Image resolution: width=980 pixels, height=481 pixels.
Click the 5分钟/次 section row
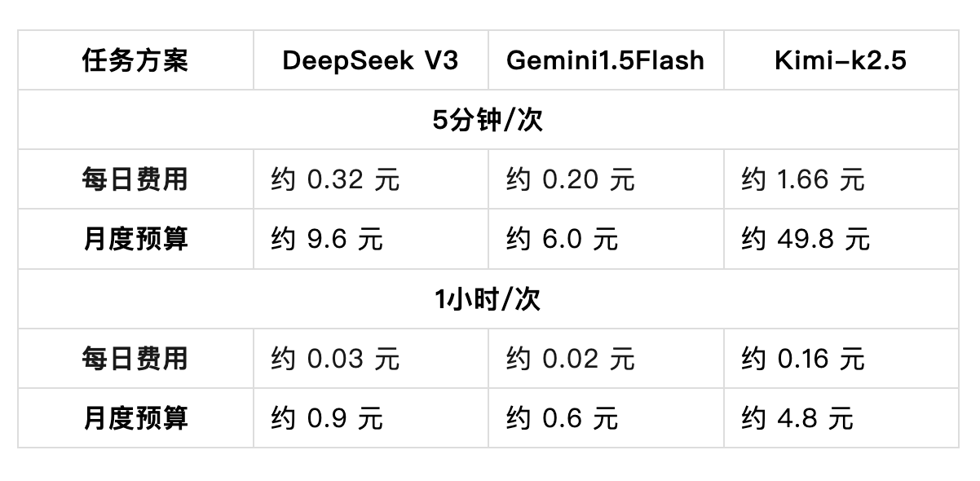pos(488,120)
